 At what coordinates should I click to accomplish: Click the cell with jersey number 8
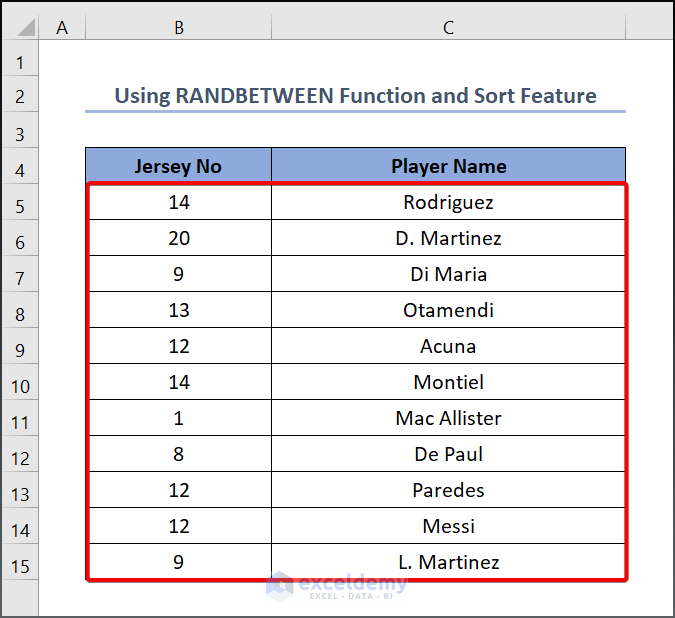click(178, 454)
